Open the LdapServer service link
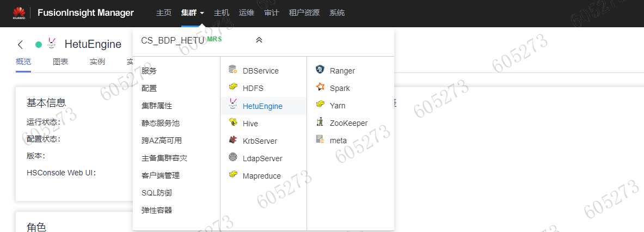The height and width of the screenshot is (232, 644). point(262,158)
